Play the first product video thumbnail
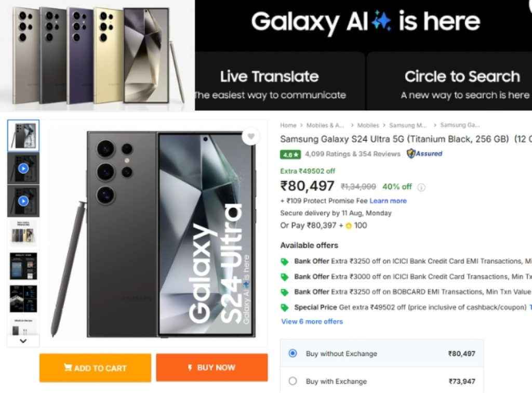The height and width of the screenshot is (393, 532). click(23, 169)
